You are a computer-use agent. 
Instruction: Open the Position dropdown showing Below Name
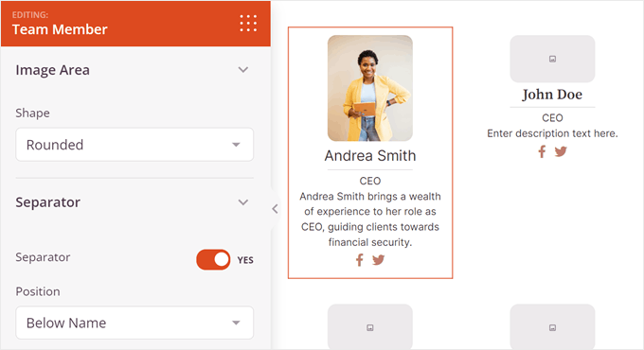point(134,323)
